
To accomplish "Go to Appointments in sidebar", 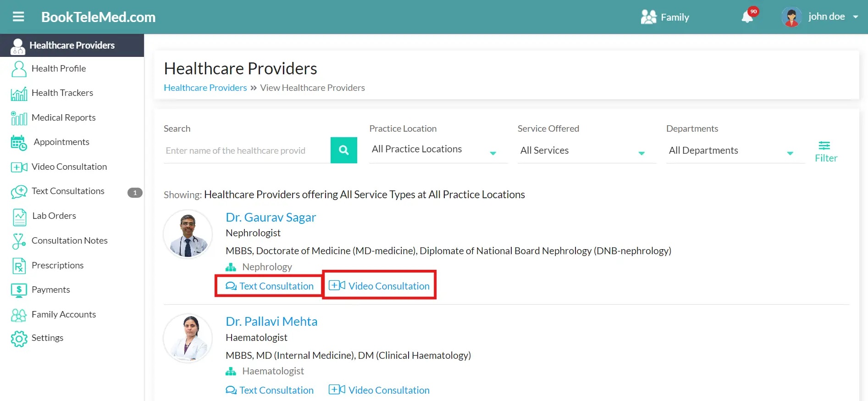I will point(61,142).
